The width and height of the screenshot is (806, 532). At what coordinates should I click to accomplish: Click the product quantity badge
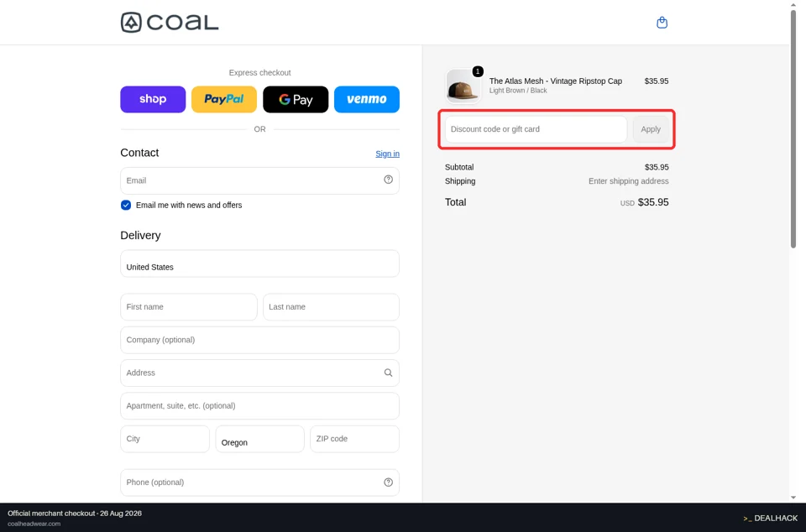pyautogui.click(x=478, y=71)
